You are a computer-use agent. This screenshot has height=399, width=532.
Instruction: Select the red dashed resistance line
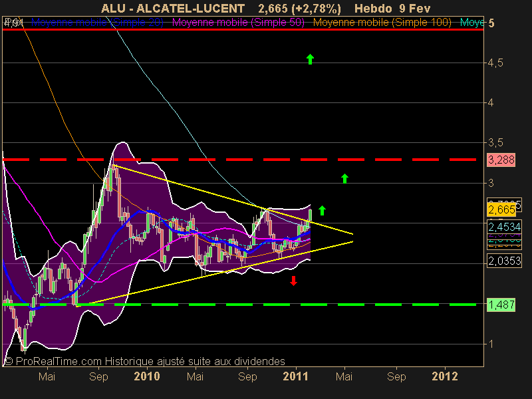pos(239,160)
